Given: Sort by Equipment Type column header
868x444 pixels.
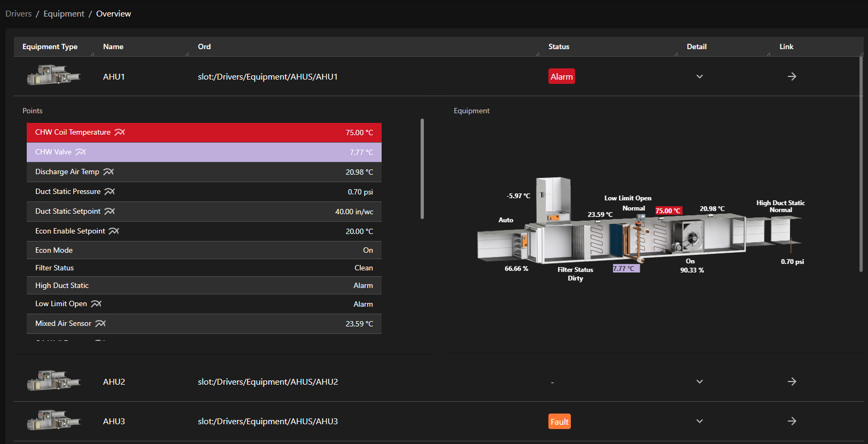Looking at the screenshot, I should tap(50, 47).
